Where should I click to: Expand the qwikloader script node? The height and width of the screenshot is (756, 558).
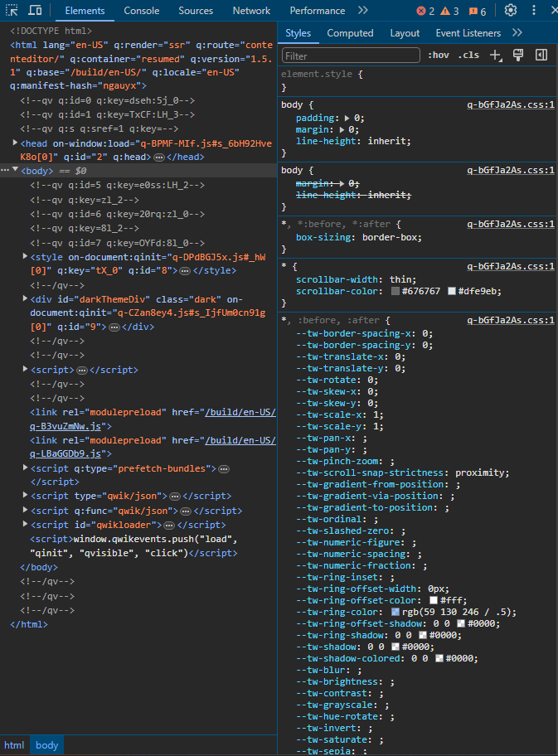tap(25, 524)
